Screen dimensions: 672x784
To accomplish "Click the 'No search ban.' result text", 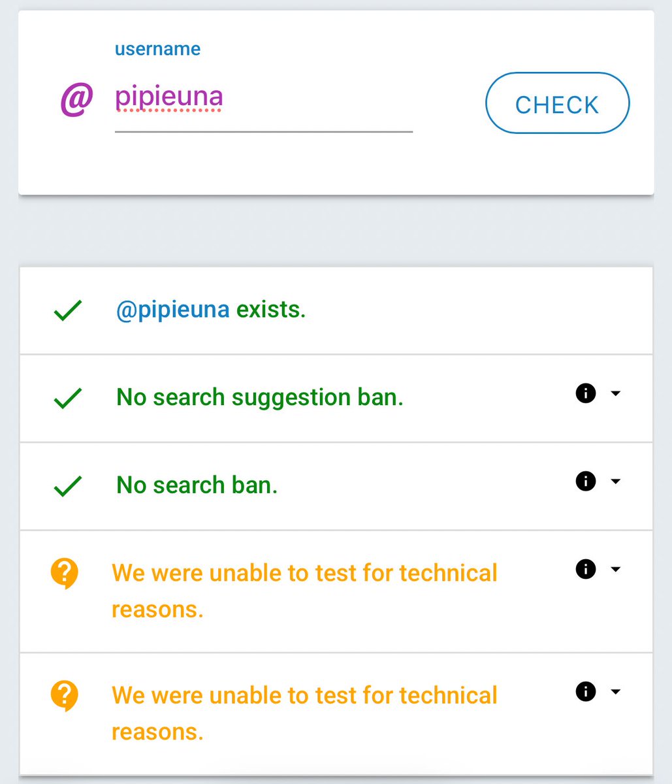I will pyautogui.click(x=197, y=485).
